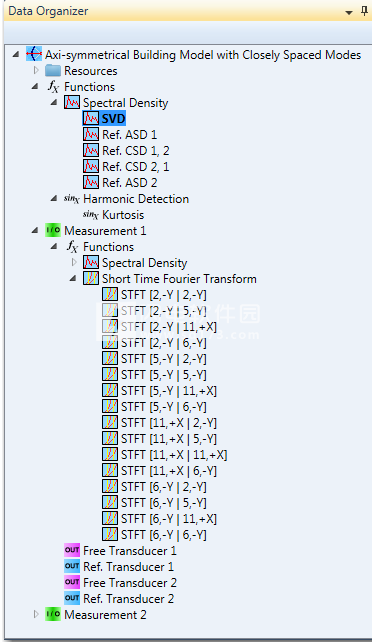Open the Data Organizer panel dropdown arrow
Screen dimensions: 372x642
point(349,12)
